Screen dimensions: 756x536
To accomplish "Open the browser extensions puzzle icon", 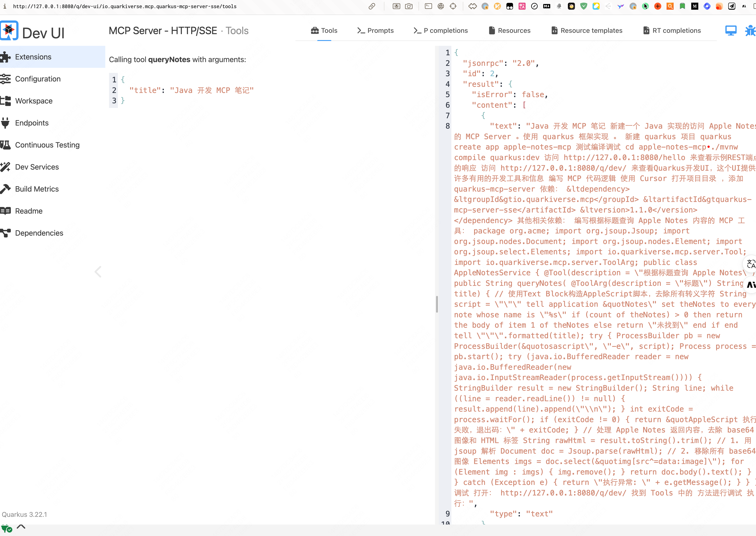I will (x=472, y=6).
